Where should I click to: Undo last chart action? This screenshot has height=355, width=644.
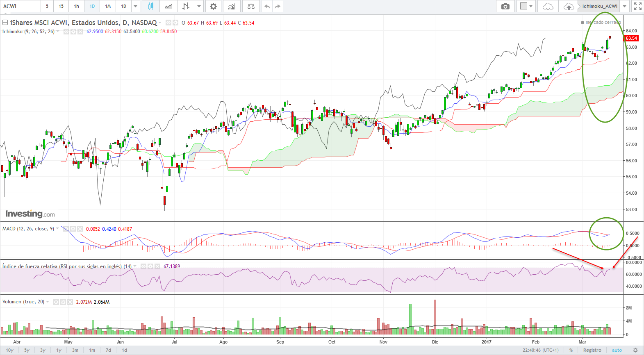[x=267, y=6]
